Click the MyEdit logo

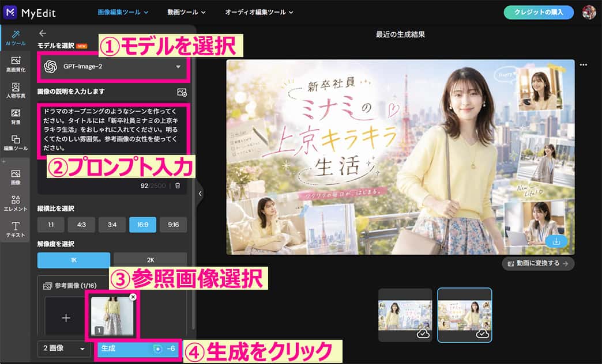(29, 12)
